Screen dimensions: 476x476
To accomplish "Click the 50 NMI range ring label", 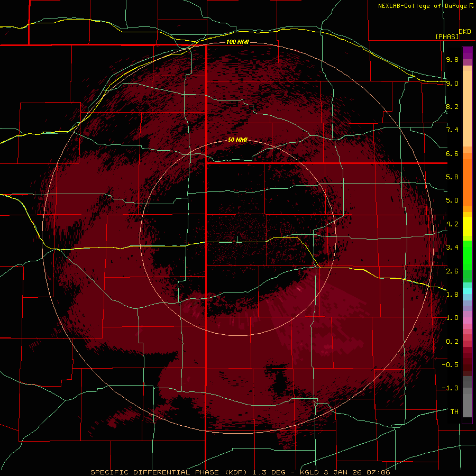I will (x=237, y=140).
